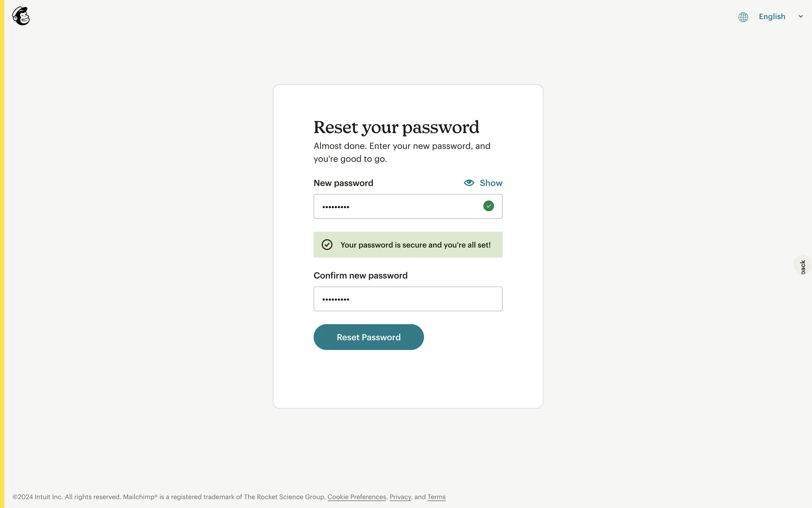812x508 pixels.
Task: Click circled check icon in success banner
Action: click(x=327, y=245)
